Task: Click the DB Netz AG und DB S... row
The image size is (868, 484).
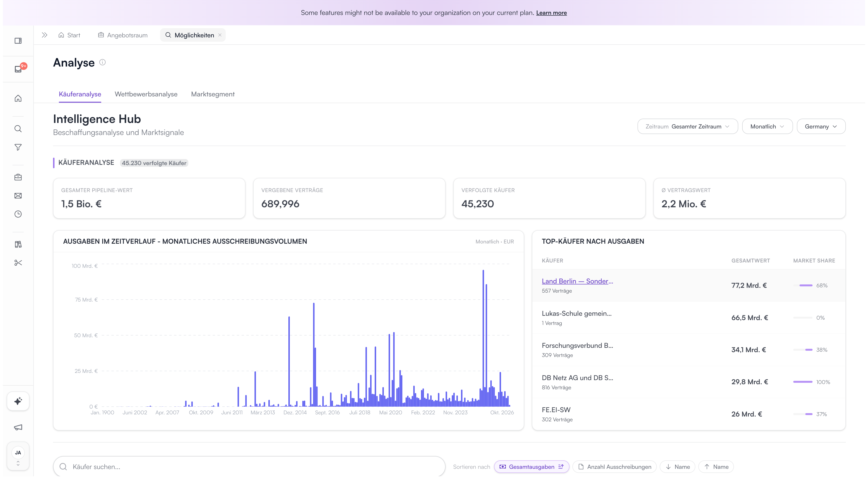Action: [x=688, y=382]
